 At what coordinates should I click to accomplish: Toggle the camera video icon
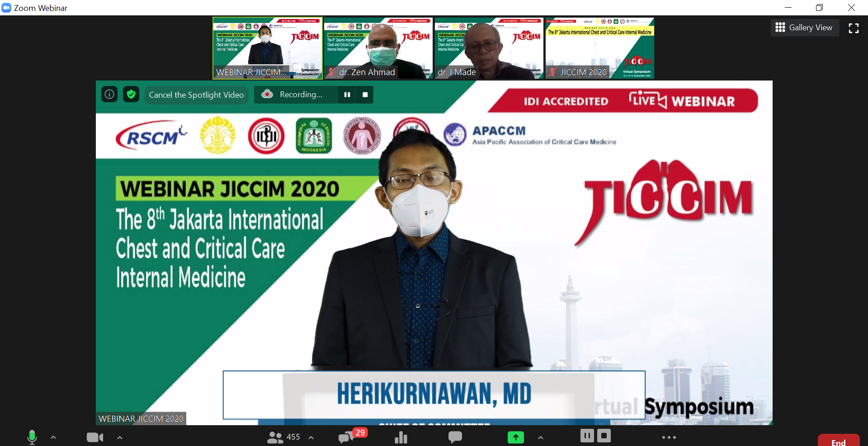click(95, 437)
